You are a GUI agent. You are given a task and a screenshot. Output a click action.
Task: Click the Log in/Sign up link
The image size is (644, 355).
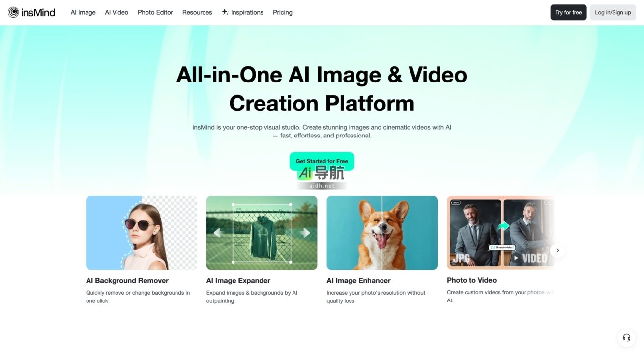(613, 12)
